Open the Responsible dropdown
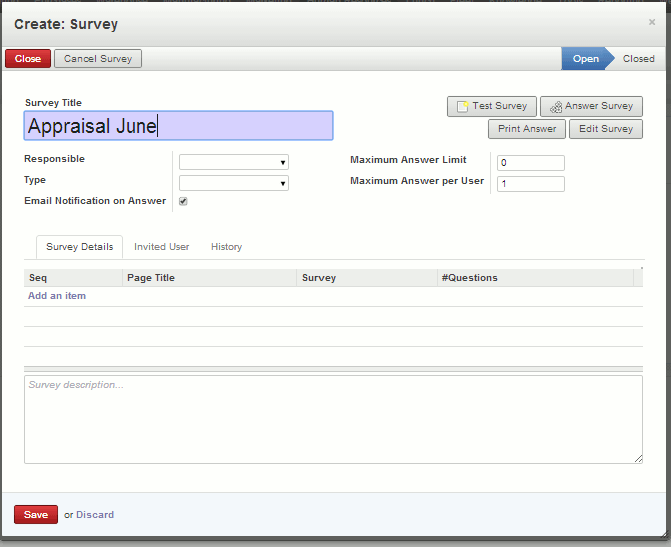This screenshot has width=671, height=547. coord(234,162)
